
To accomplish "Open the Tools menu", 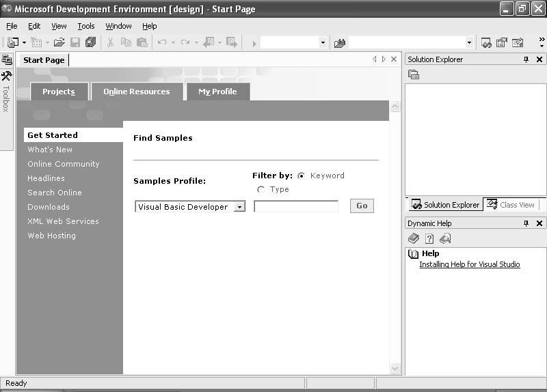I will click(86, 26).
